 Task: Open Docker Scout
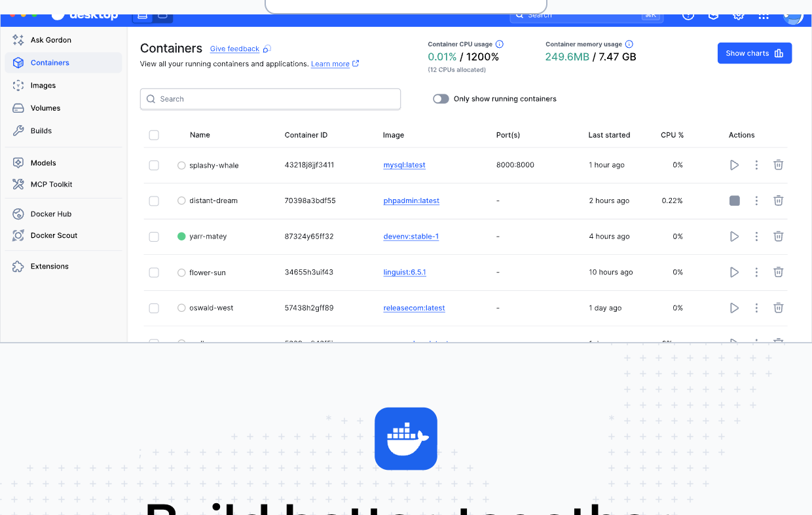[x=63, y=235]
